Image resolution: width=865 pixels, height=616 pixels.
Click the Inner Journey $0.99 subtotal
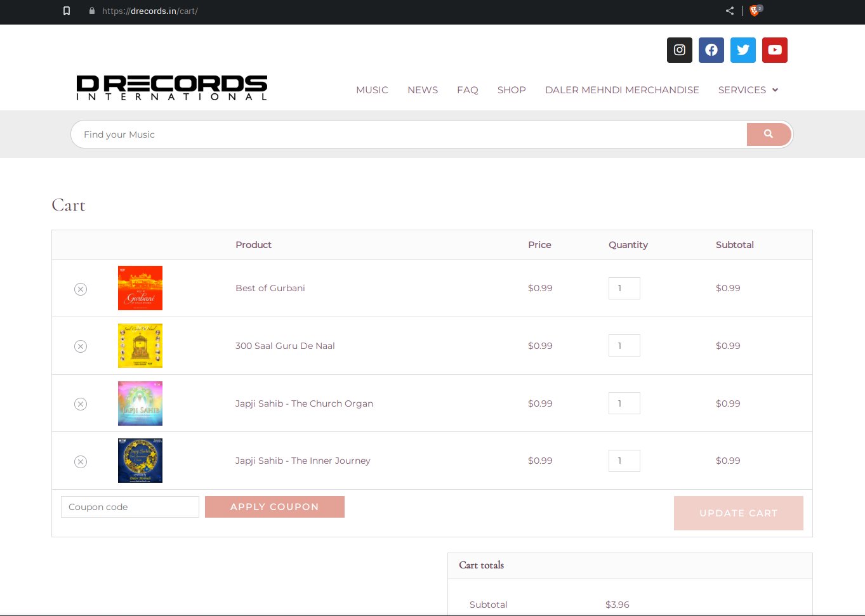click(x=728, y=461)
